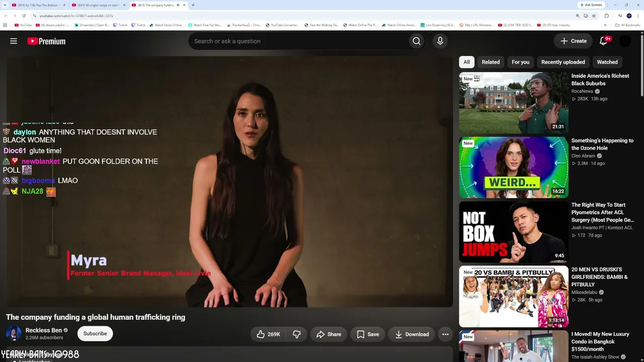
Task: View site information icon in address bar
Action: click(x=34, y=16)
